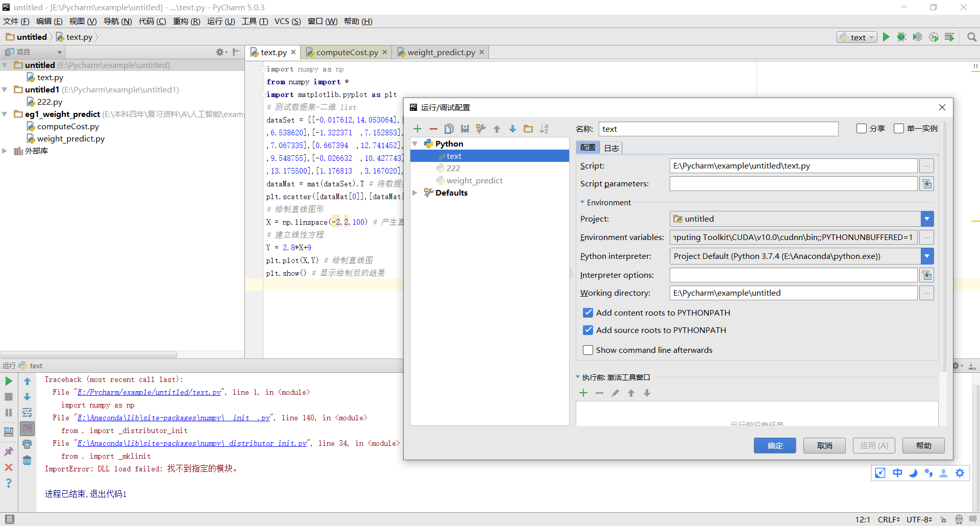Remove selected configuration with red minus
Screen dimensions: 980x526
[x=433, y=129]
